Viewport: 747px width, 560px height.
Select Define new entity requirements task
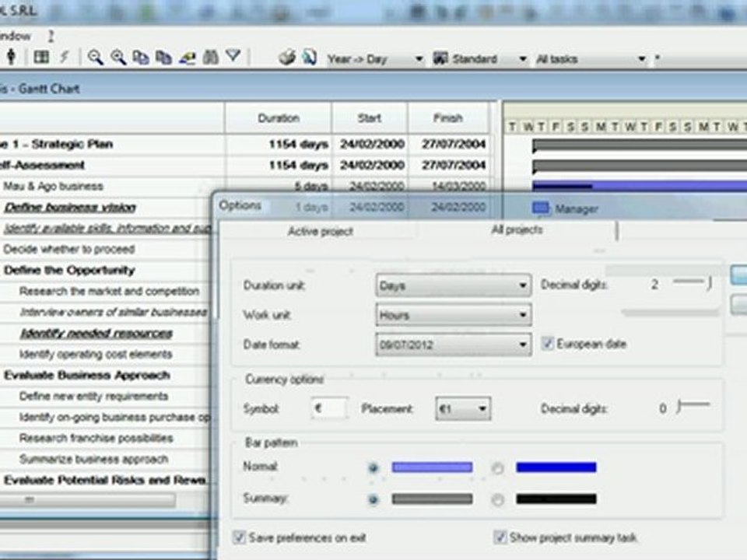93,396
